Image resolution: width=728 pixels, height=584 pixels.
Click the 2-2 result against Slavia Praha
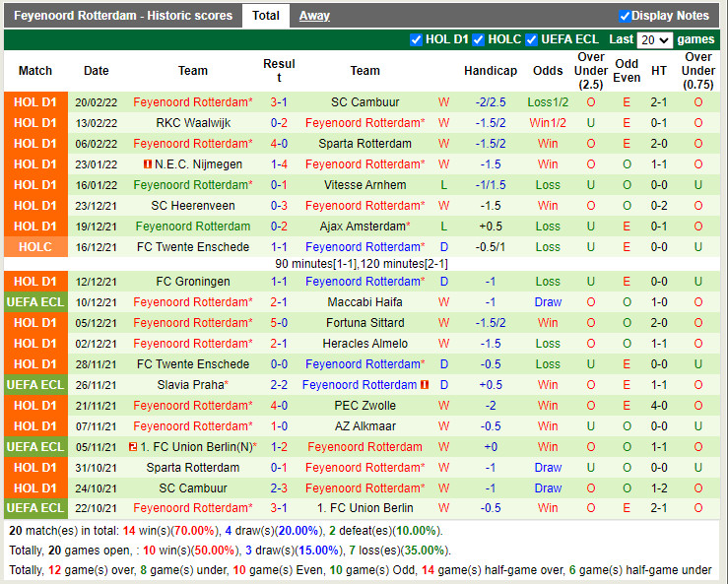point(279,385)
